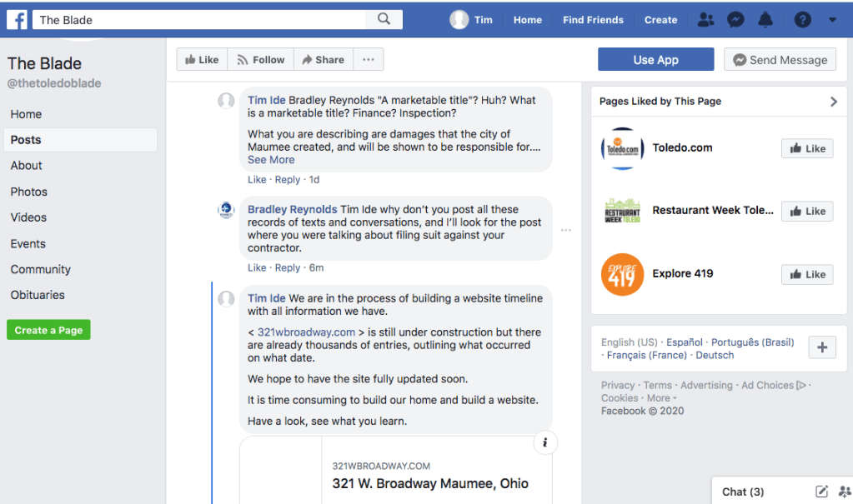
Task: Click compose new message icon in Chat bar
Action: tap(821, 492)
